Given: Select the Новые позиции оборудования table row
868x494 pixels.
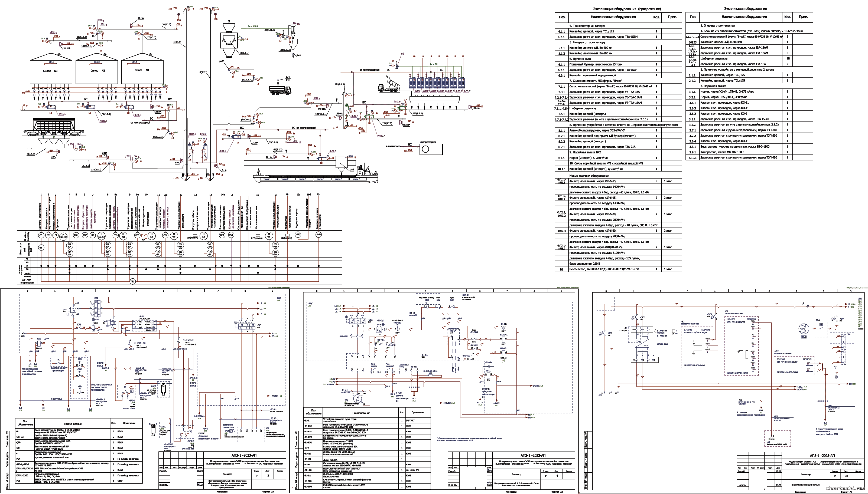Looking at the screenshot, I should tap(618, 176).
